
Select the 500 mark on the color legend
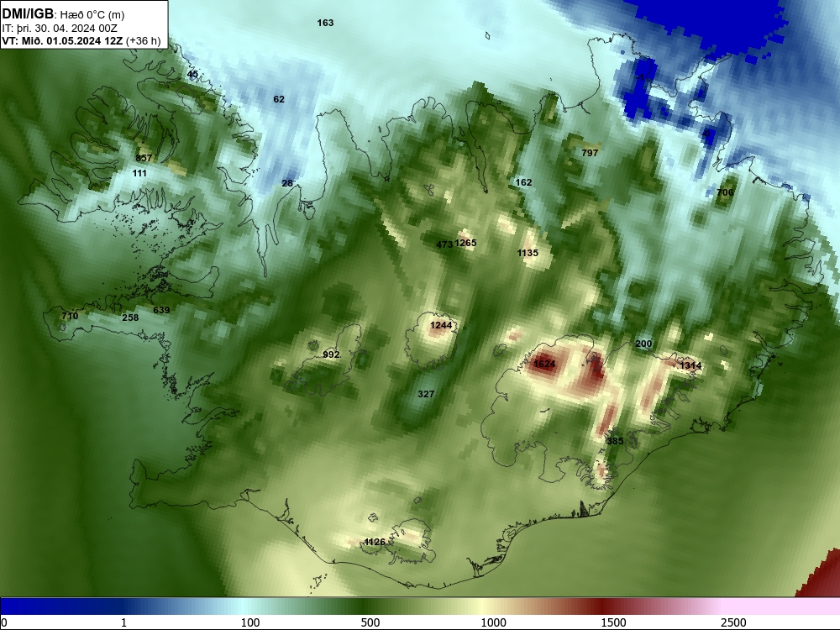pos(370,622)
